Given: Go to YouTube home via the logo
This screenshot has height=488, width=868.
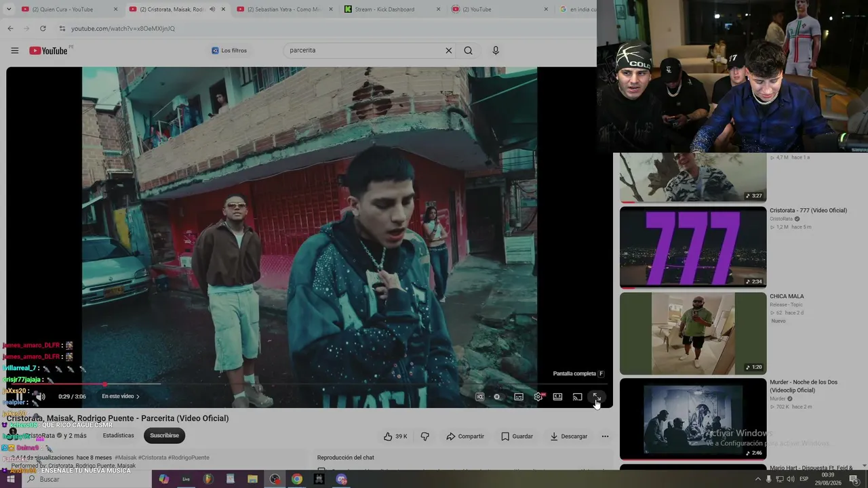Looking at the screenshot, I should [49, 50].
